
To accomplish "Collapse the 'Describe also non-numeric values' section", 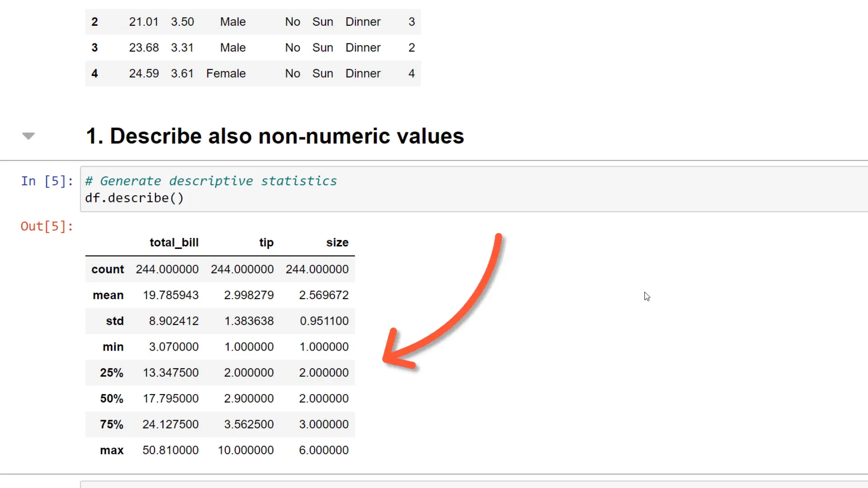I will point(28,136).
